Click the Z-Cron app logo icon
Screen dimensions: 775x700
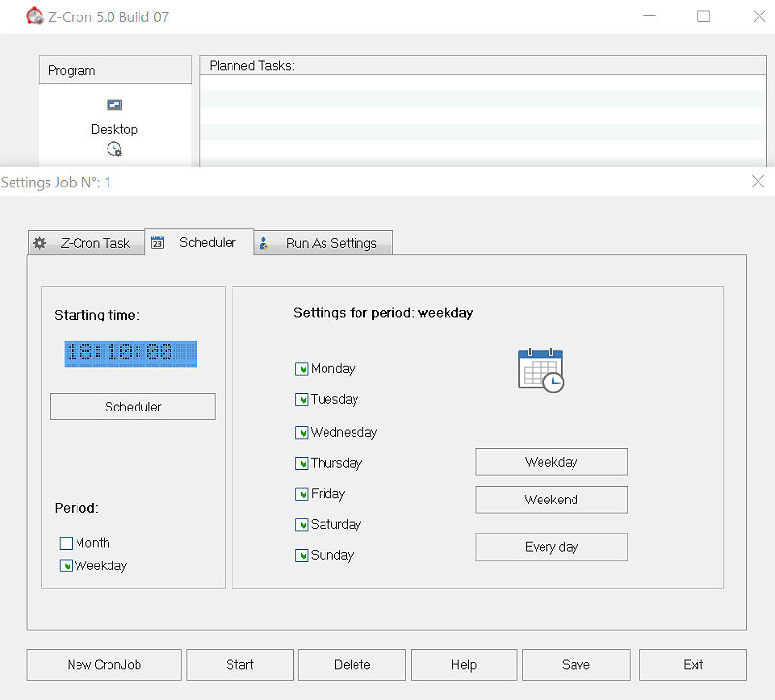tap(34, 15)
